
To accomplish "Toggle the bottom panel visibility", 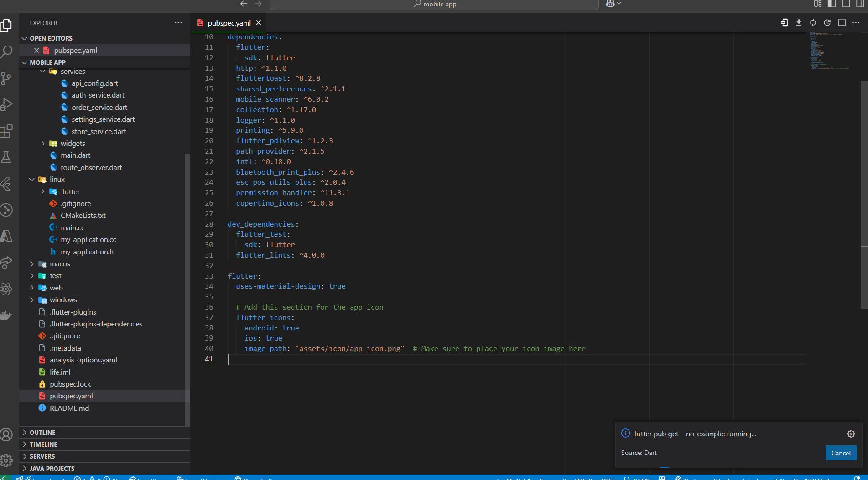I will (846, 4).
